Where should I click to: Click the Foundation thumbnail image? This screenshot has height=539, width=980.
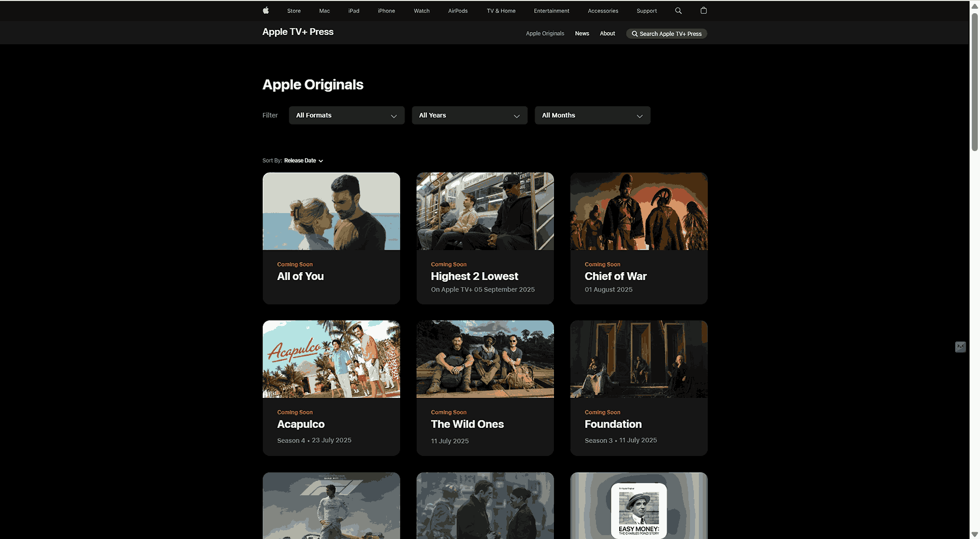(x=639, y=359)
